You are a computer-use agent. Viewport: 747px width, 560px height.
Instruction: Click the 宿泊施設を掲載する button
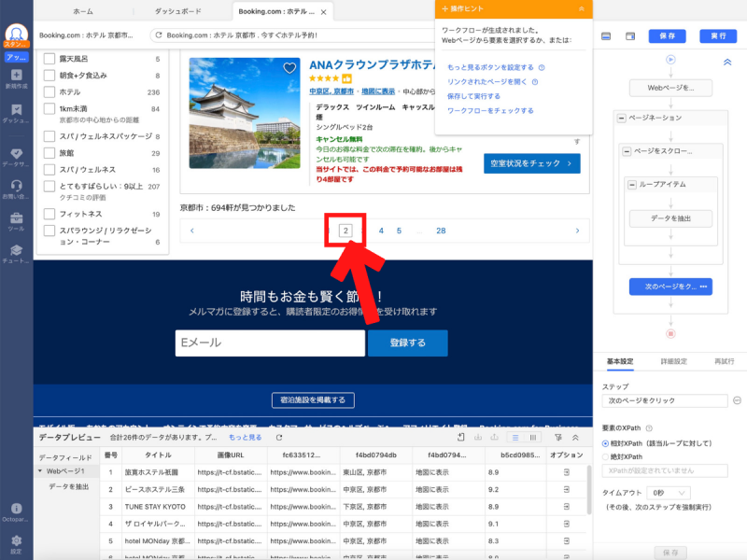313,400
